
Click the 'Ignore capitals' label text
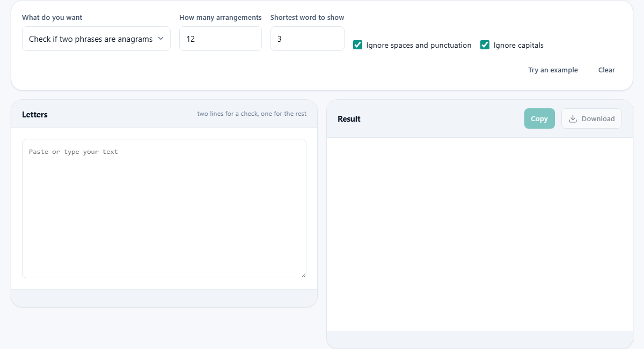point(518,45)
